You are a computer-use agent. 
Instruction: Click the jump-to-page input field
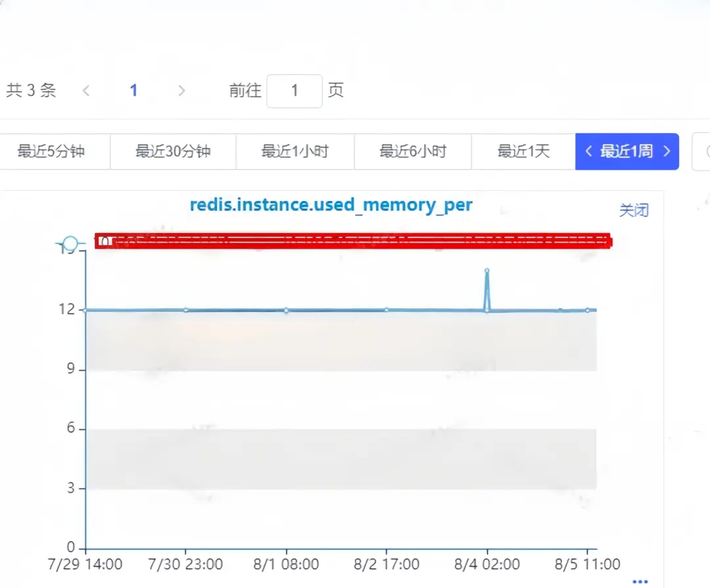(x=295, y=91)
